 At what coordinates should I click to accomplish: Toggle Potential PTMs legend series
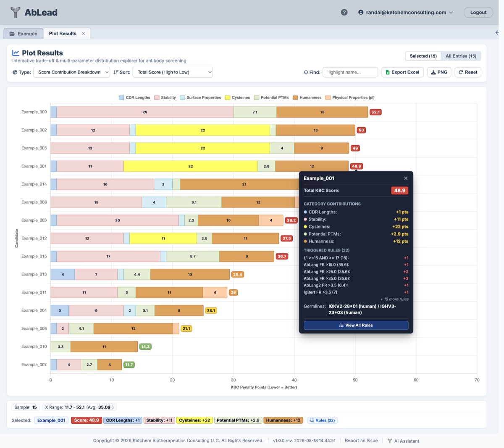pyautogui.click(x=271, y=97)
